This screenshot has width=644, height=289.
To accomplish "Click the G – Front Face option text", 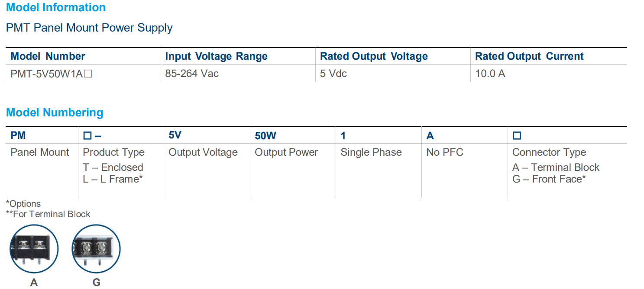I will tap(549, 179).
